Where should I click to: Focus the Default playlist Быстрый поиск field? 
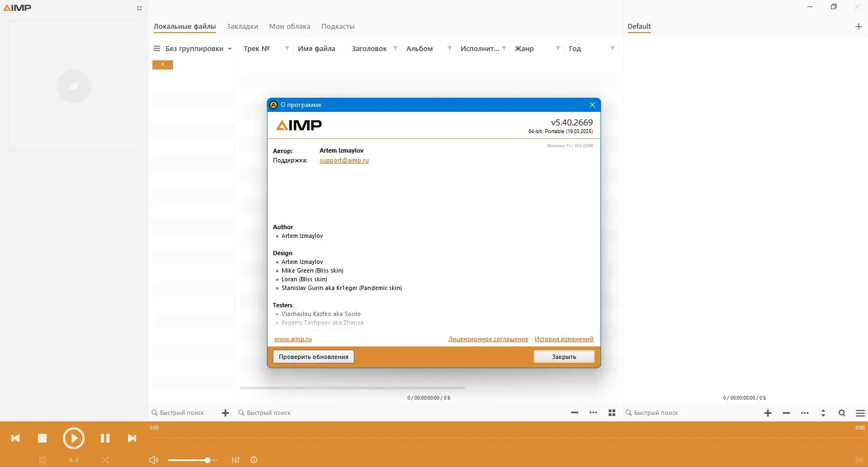(692, 413)
